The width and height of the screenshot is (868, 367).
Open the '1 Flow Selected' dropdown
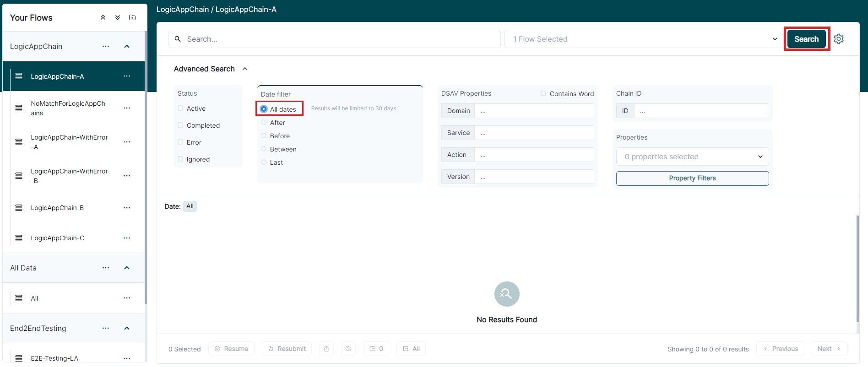[644, 39]
